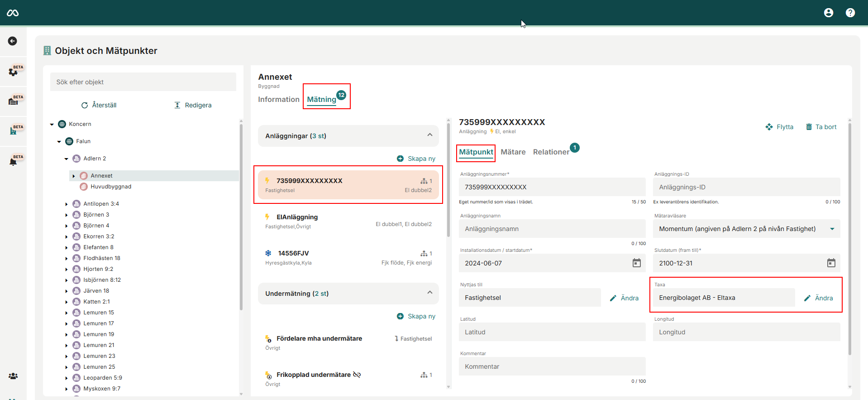This screenshot has width=868, height=400.
Task: Open the installation date calendar picker
Action: click(x=636, y=263)
